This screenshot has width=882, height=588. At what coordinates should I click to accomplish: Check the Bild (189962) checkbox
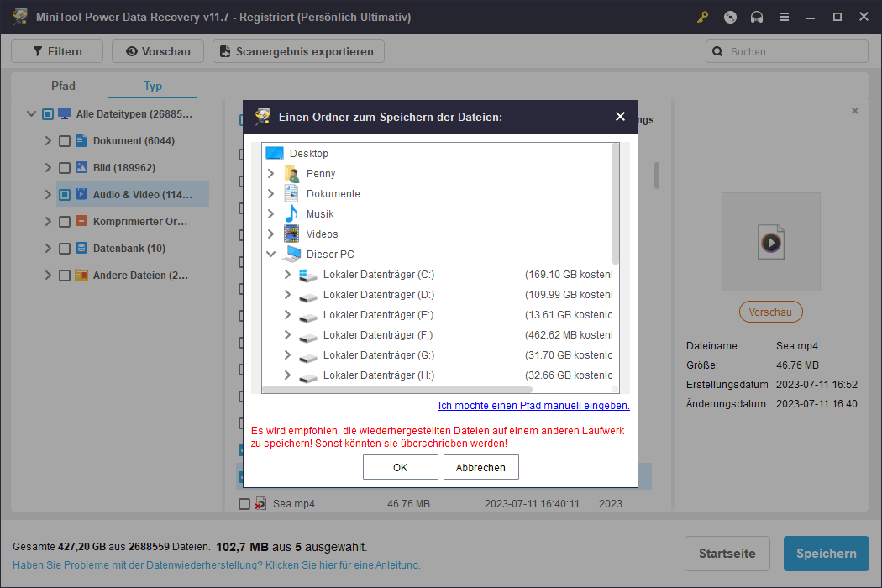click(65, 168)
